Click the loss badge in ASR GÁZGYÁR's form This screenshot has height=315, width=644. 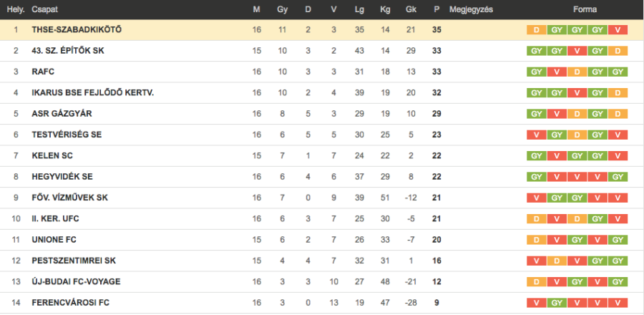point(557,114)
